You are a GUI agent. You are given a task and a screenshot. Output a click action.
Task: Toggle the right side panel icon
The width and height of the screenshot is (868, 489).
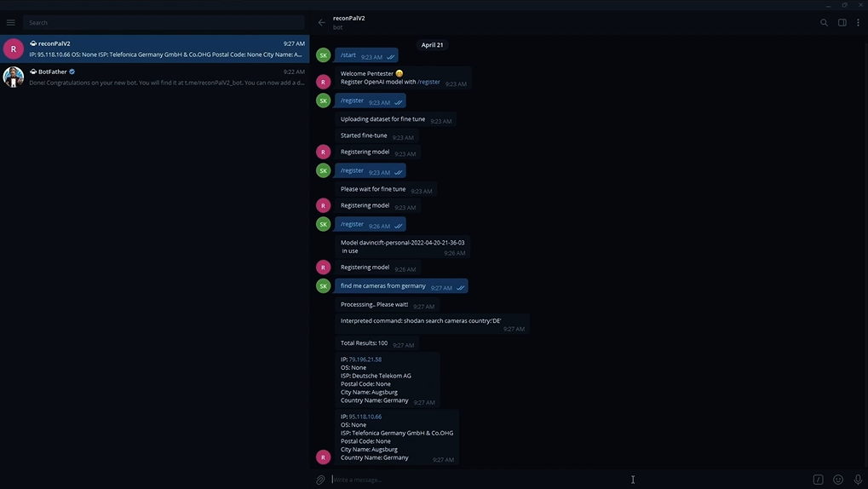click(x=842, y=23)
